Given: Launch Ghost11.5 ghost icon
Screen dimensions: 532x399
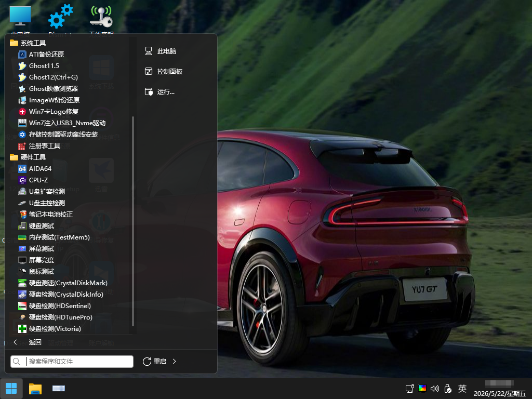Looking at the screenshot, I should click(x=22, y=66).
